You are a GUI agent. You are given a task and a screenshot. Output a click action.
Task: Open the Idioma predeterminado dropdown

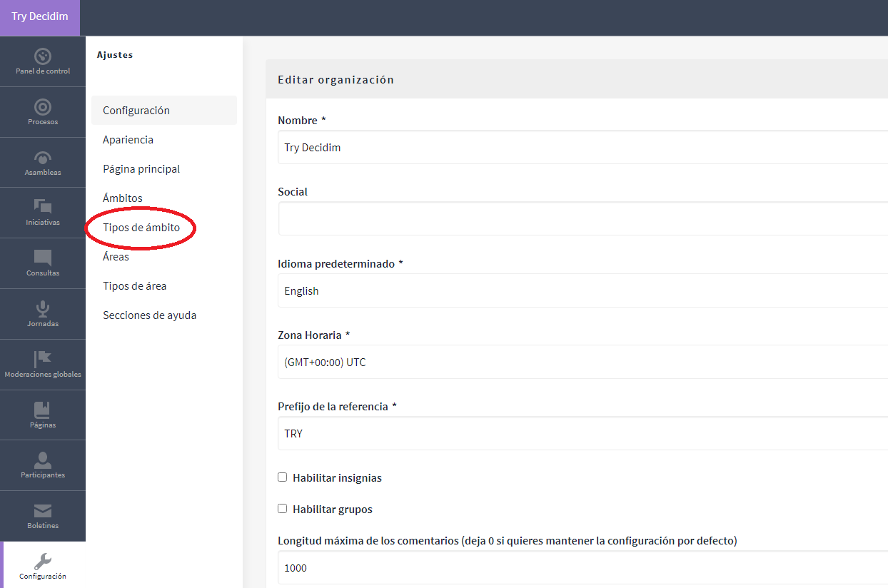pyautogui.click(x=582, y=291)
